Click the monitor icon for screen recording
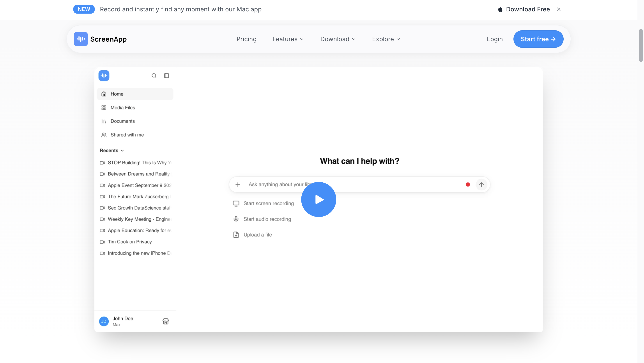The width and height of the screenshot is (644, 363). click(x=236, y=203)
